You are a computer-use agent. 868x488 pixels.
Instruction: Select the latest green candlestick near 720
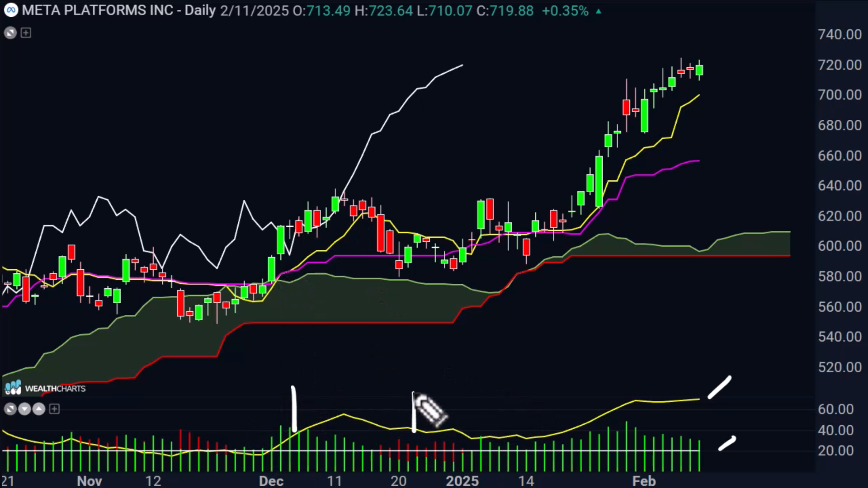pos(699,70)
